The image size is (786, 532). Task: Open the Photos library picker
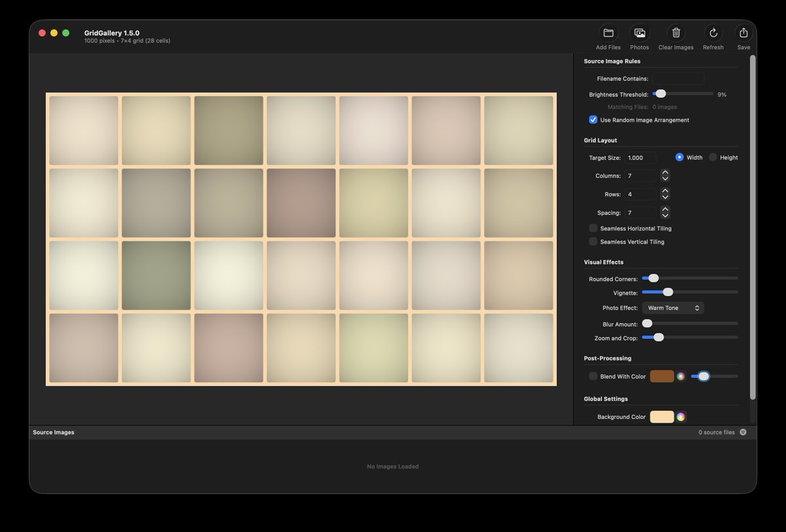(639, 33)
